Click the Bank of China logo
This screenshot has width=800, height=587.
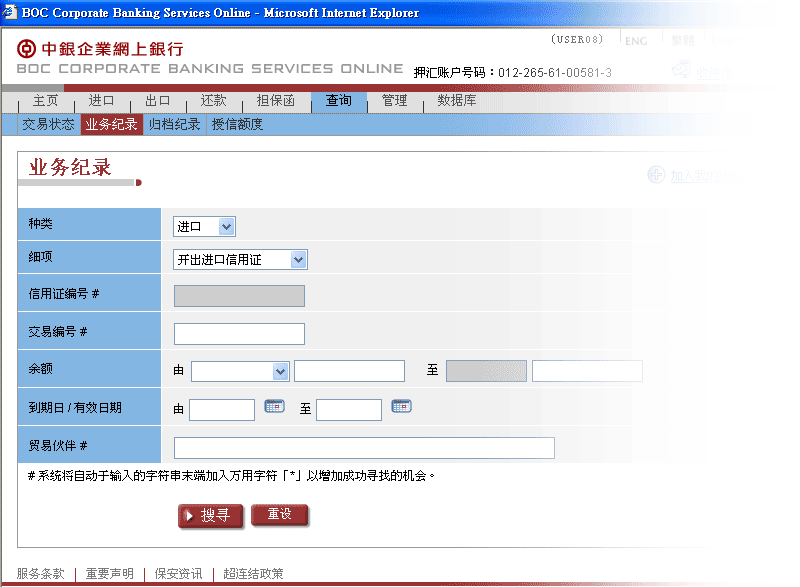click(x=27, y=49)
